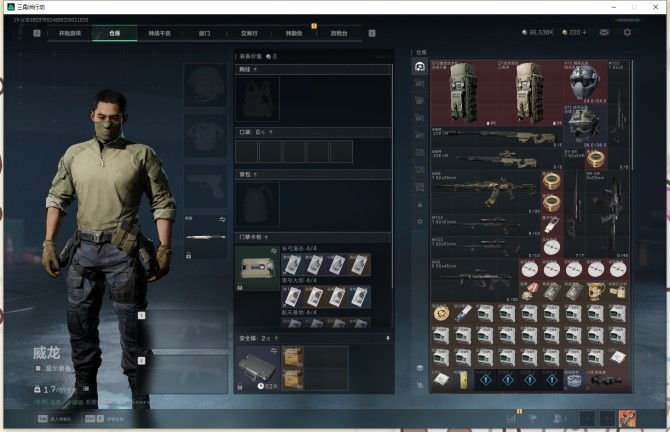Click primary weapon slot 2
The image size is (670, 432).
point(183,374)
